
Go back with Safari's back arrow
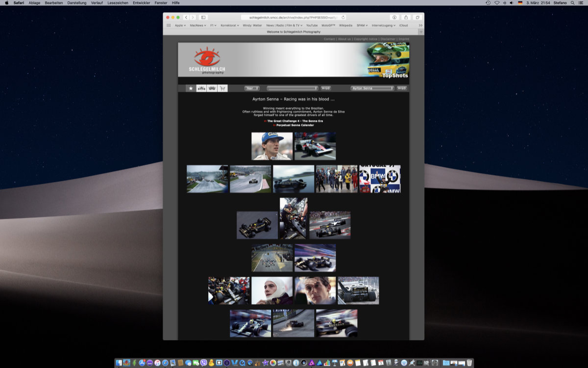(x=186, y=17)
